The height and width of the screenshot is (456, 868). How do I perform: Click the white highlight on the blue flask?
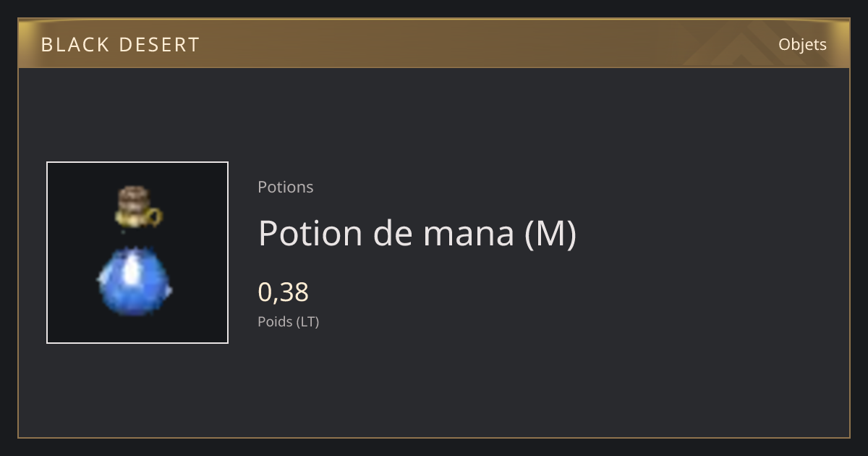click(132, 271)
